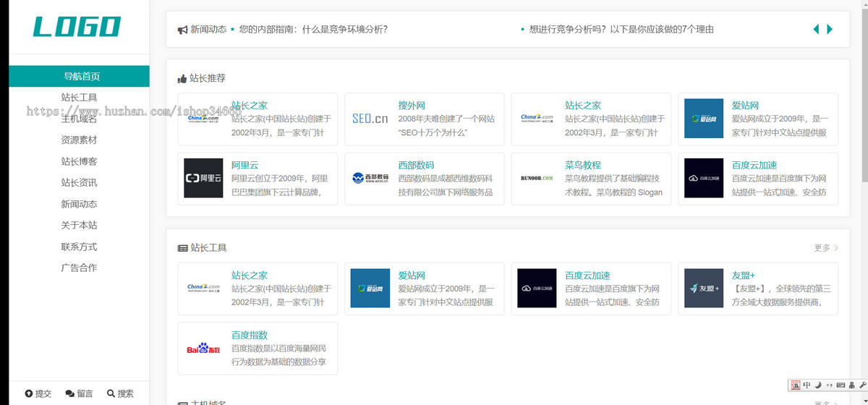Open the news headline 您的内部指南：什么是竞争环境分析？
Viewport: 868px width, 405px height.
coord(313,30)
